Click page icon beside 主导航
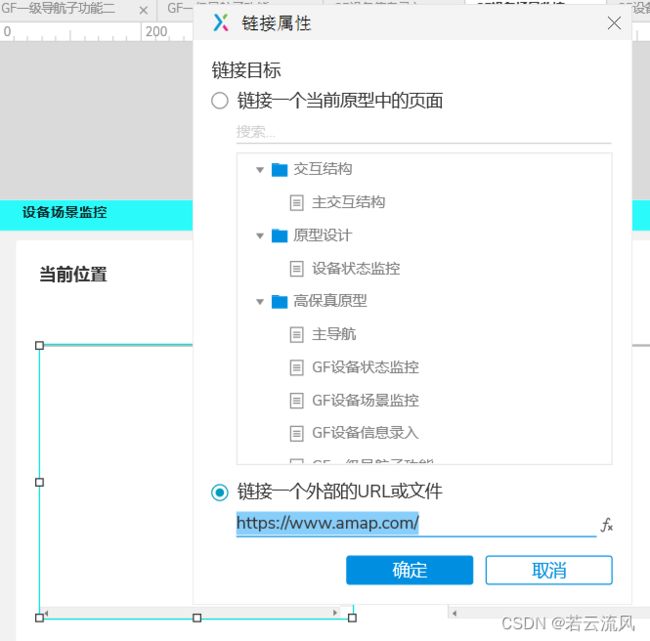Viewport: 650px width, 641px height. click(296, 335)
